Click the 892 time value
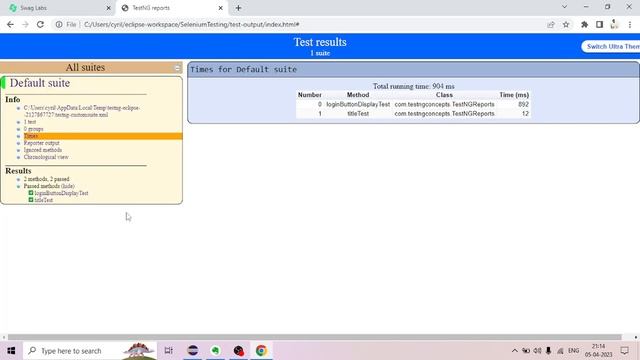640x360 pixels. [x=523, y=104]
